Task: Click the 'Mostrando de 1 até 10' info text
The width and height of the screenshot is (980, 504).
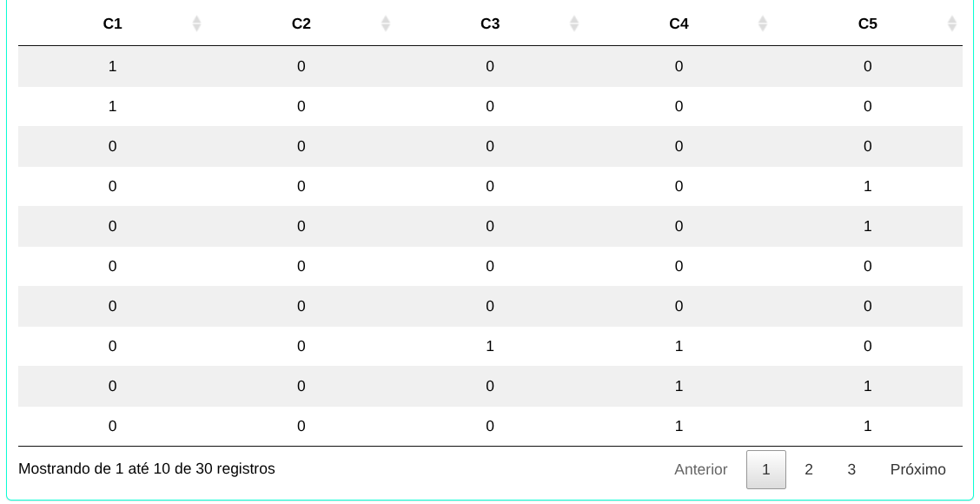Action: [147, 469]
